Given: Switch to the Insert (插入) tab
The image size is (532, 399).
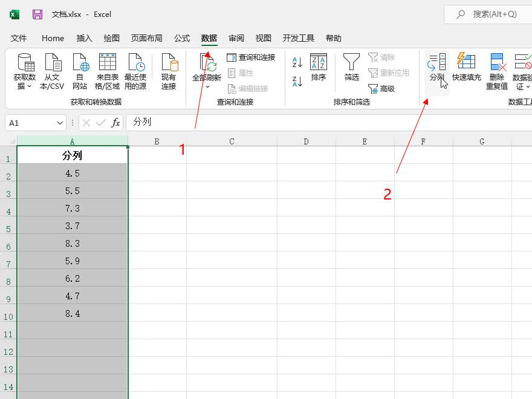Looking at the screenshot, I should 85,38.
